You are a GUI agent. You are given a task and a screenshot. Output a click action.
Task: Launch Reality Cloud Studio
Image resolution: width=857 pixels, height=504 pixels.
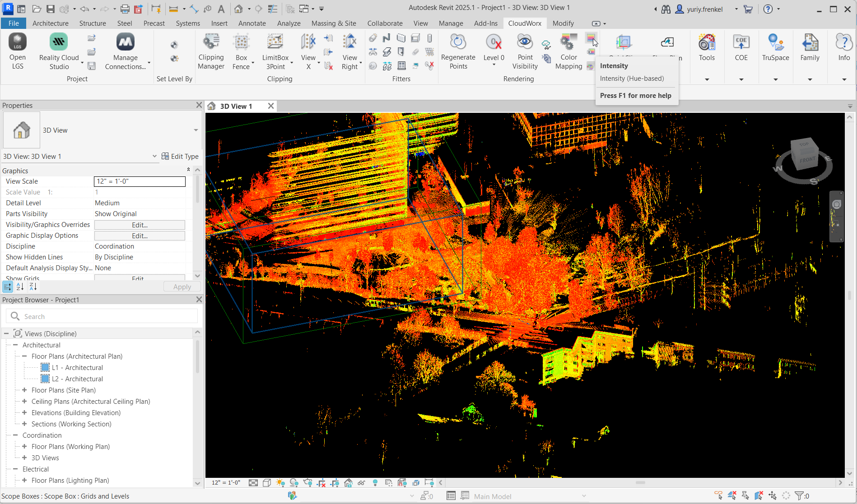pos(59,52)
